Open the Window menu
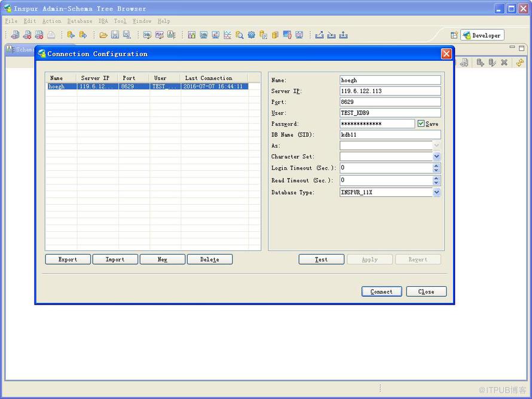The width and height of the screenshot is (532, 399). pos(142,21)
